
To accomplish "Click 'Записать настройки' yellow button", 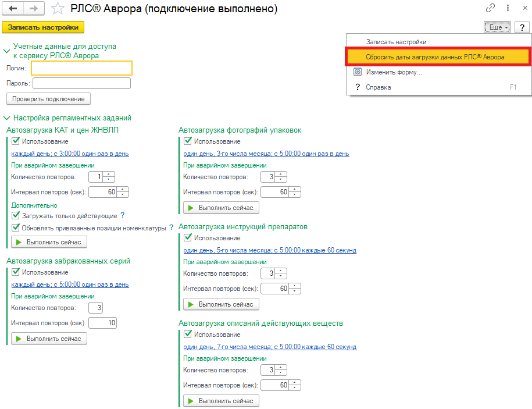I will pos(43,27).
